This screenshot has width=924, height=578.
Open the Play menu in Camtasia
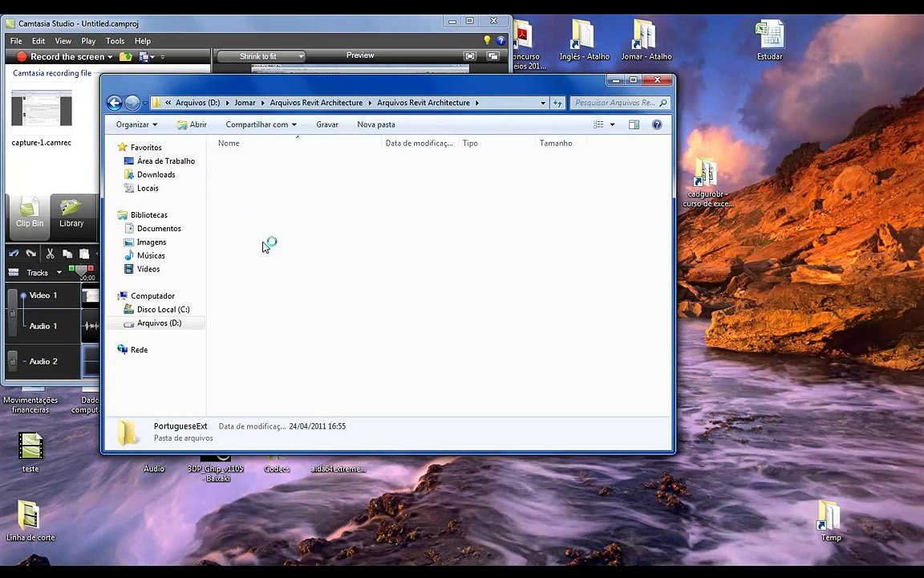click(x=88, y=41)
